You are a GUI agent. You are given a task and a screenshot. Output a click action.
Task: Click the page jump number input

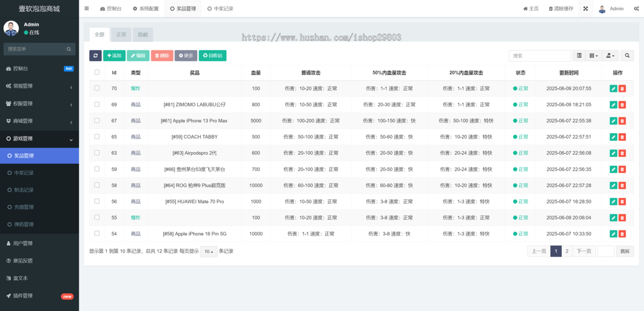click(606, 251)
